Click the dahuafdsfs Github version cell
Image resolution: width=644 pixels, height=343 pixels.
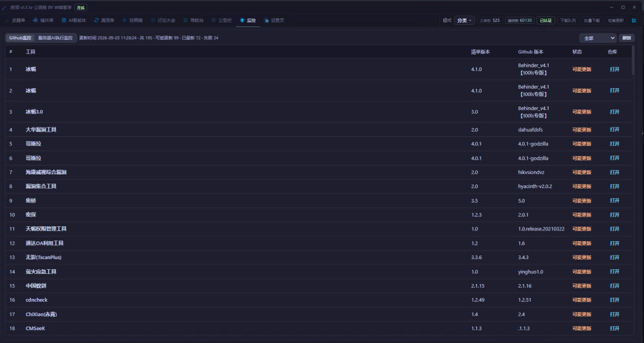point(530,130)
